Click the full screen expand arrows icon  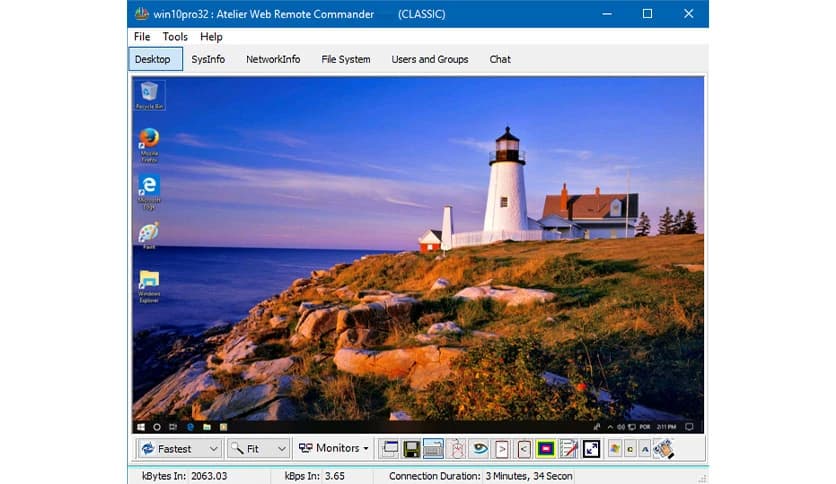(x=591, y=449)
